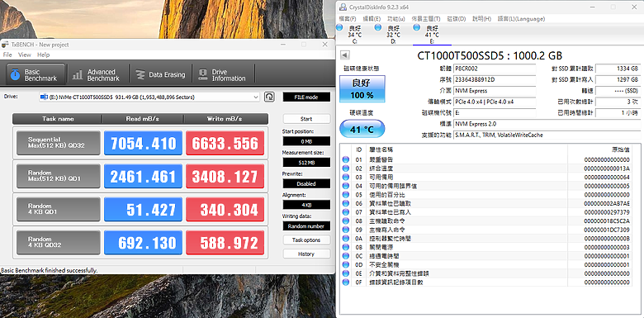644x318 pixels.
Task: Open CrystalDiskInfo 檔案(F) menu
Action: click(348, 19)
